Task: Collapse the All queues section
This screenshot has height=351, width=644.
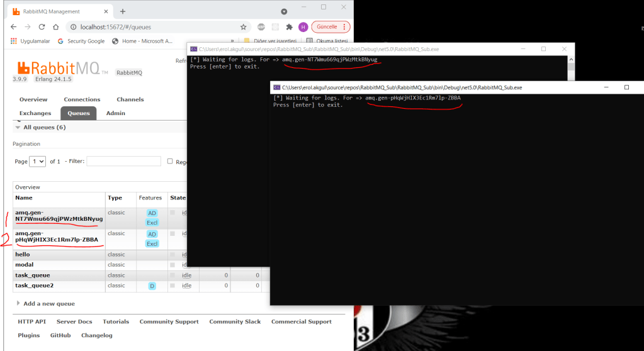Action: (x=18, y=127)
